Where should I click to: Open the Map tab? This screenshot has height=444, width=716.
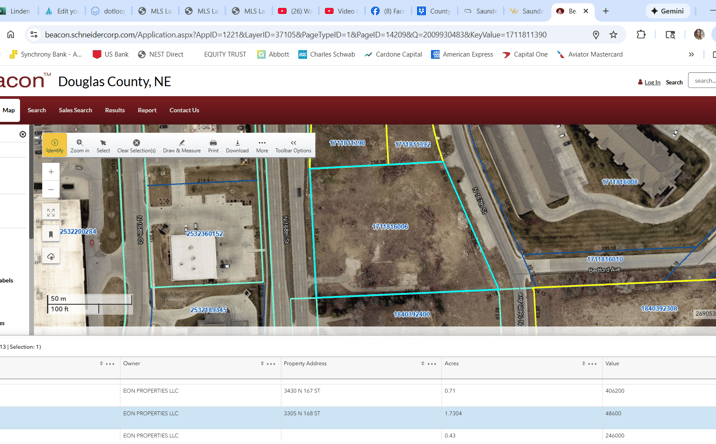tap(9, 110)
